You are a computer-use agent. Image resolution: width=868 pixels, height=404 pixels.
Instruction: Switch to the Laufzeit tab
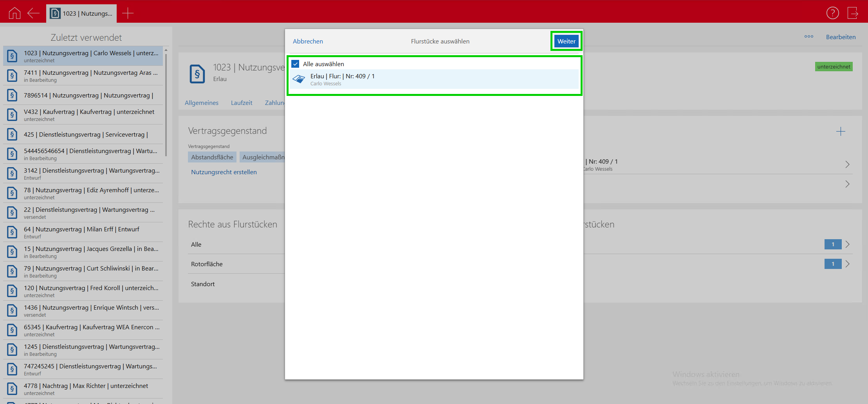coord(241,103)
